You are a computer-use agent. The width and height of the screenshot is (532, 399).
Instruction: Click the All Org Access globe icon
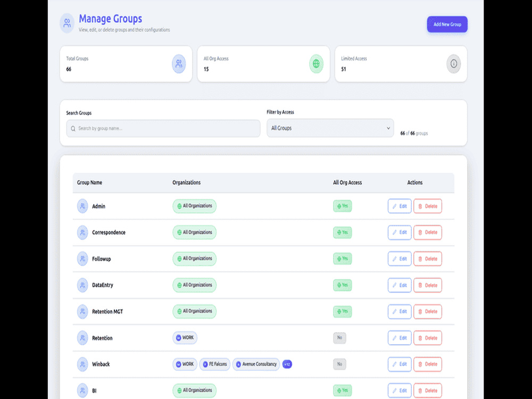pyautogui.click(x=316, y=64)
